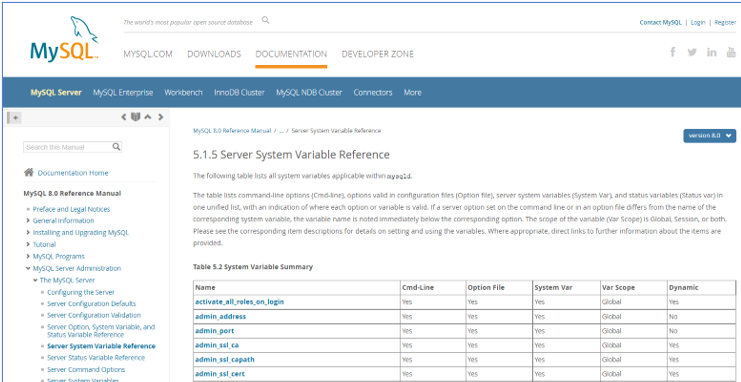This screenshot has width=741, height=382.
Task: Collapse the sidebar with the pin icon
Action: 15,117
